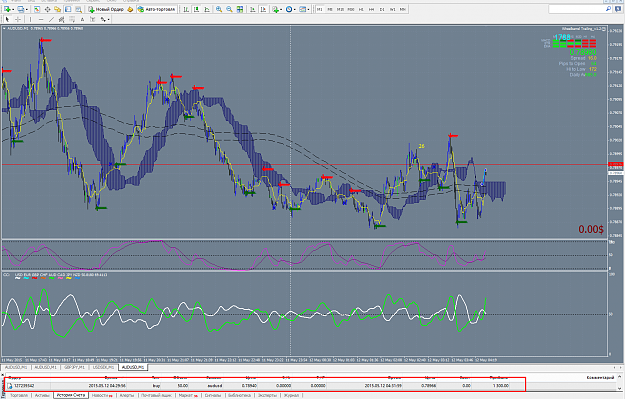Toggle the Market Watch window icon

37,9
